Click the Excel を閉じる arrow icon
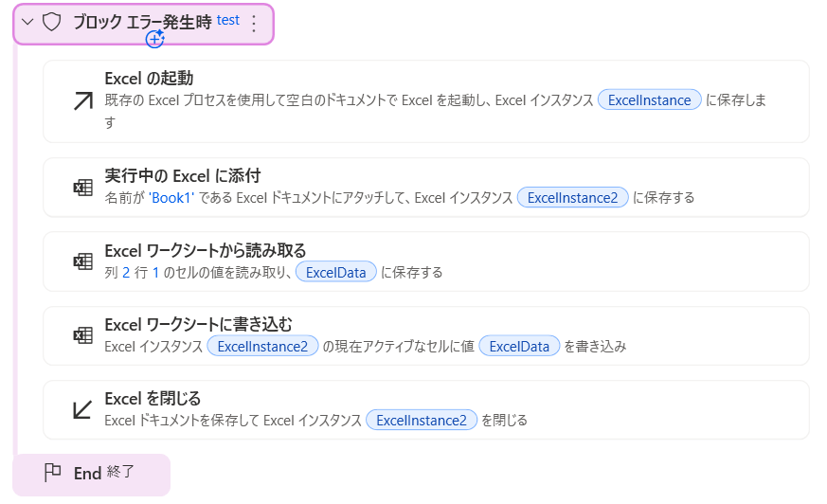Viewport: 827px width, 504px height. point(82,409)
